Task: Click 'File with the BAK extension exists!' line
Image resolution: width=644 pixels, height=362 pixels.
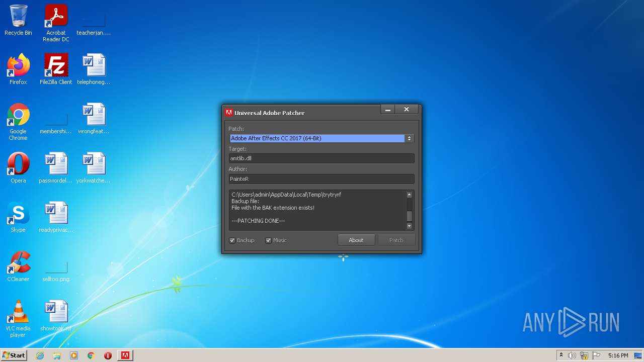Action: (x=273, y=208)
